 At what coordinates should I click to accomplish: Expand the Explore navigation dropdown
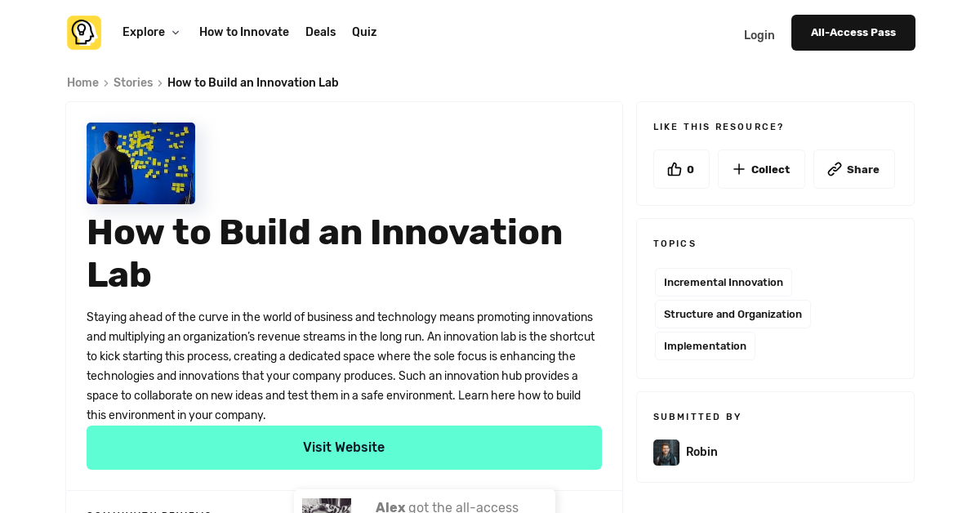pyautogui.click(x=151, y=32)
